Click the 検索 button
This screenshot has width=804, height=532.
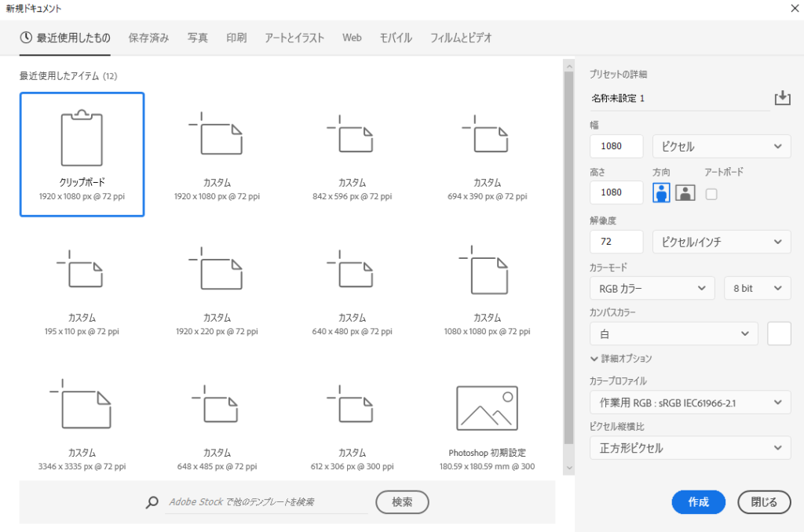click(x=402, y=502)
